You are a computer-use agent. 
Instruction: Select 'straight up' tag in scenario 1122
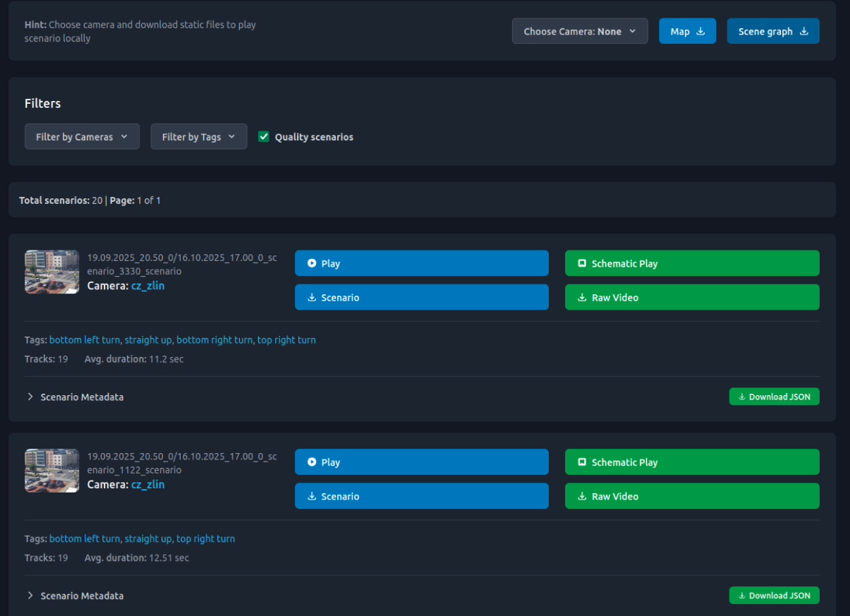[x=147, y=539]
